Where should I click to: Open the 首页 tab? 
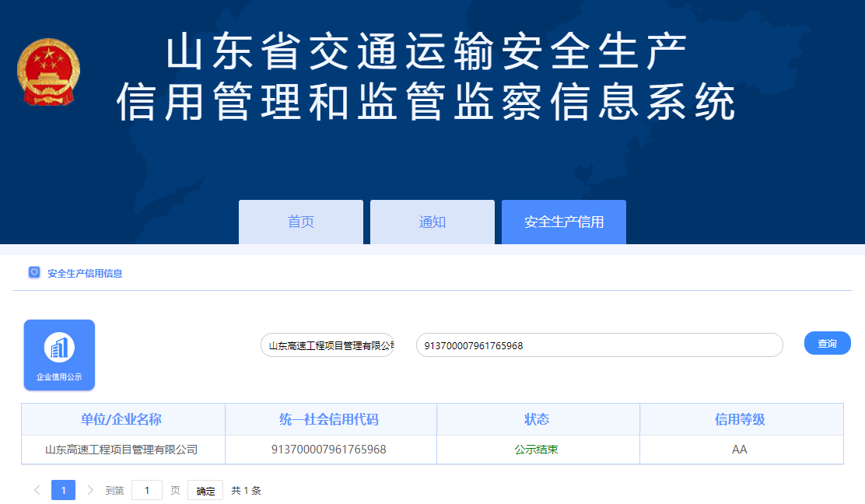click(300, 222)
